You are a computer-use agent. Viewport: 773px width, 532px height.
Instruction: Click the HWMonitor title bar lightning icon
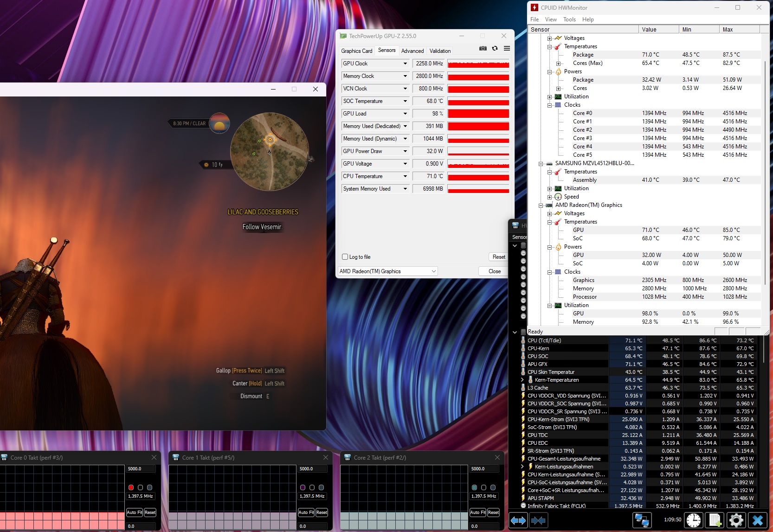pos(535,7)
